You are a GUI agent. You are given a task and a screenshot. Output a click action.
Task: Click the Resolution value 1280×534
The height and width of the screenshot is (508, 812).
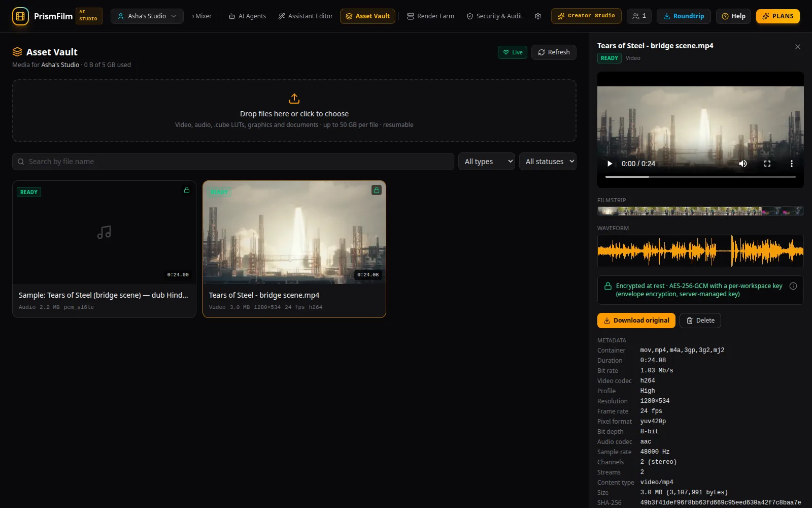(x=655, y=401)
